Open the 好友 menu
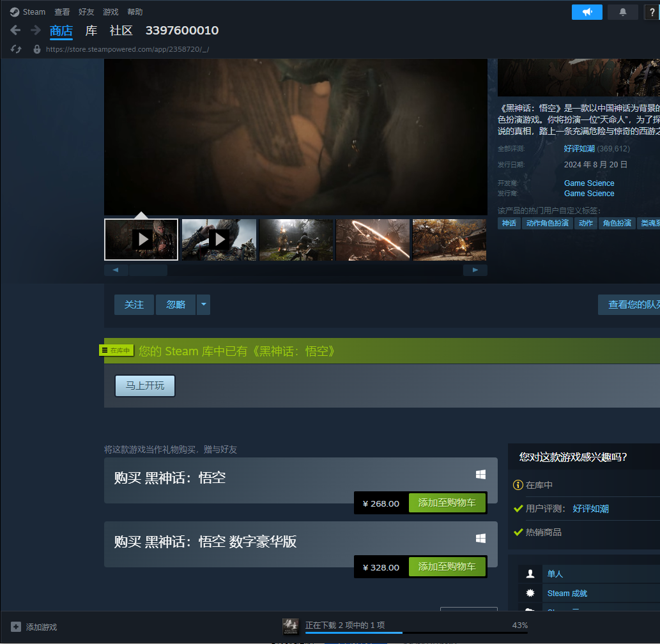 pyautogui.click(x=86, y=12)
